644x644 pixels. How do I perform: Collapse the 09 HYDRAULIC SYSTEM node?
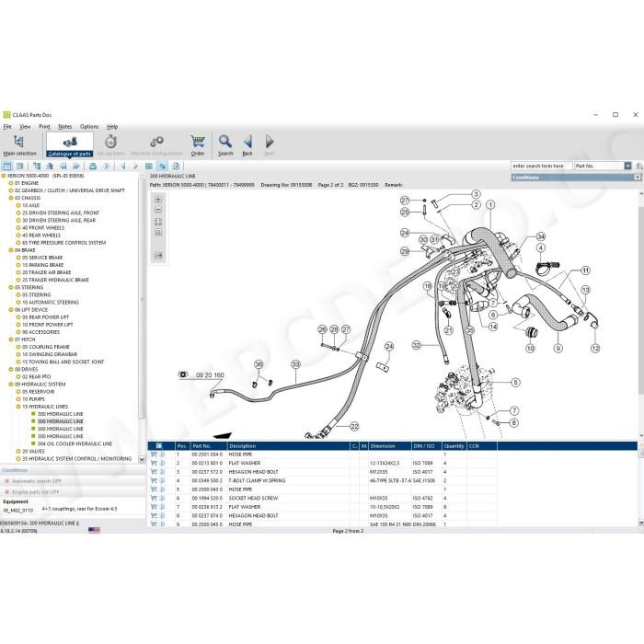point(11,385)
